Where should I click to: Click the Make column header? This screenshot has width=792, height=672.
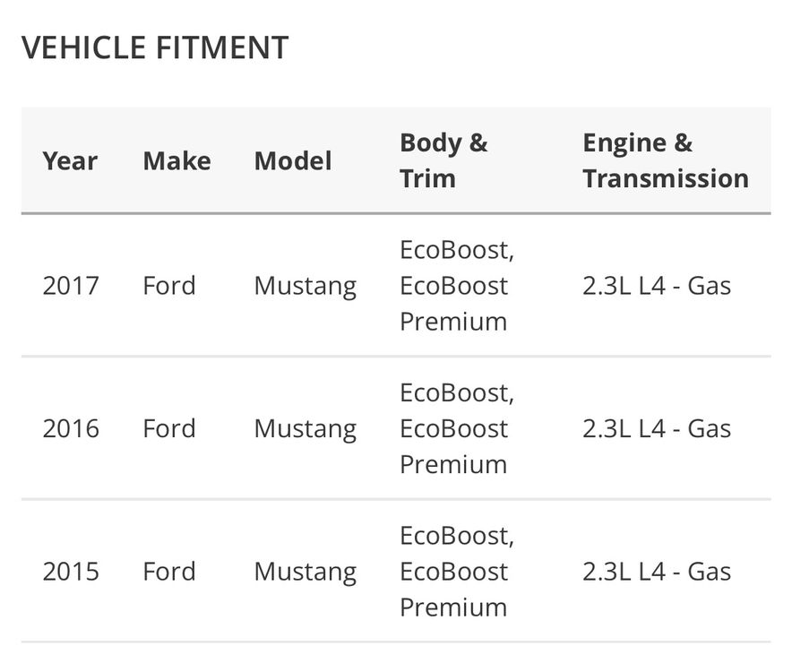(x=176, y=161)
